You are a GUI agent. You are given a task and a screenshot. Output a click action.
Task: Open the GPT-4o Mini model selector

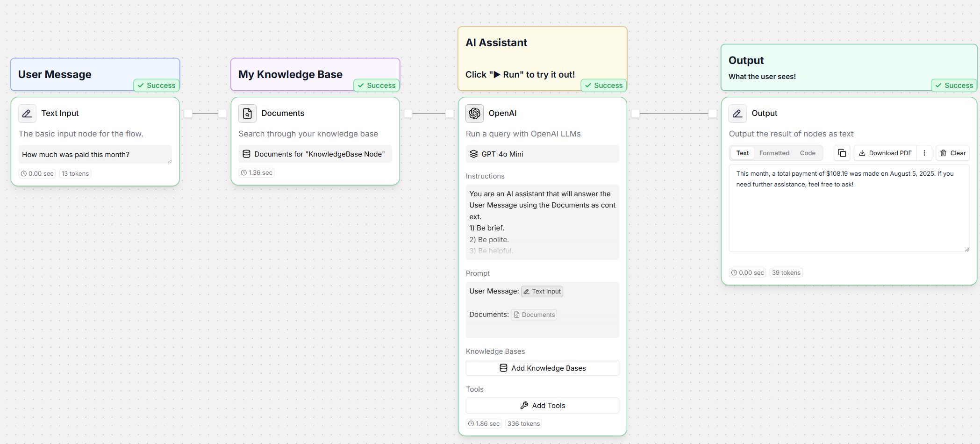542,154
